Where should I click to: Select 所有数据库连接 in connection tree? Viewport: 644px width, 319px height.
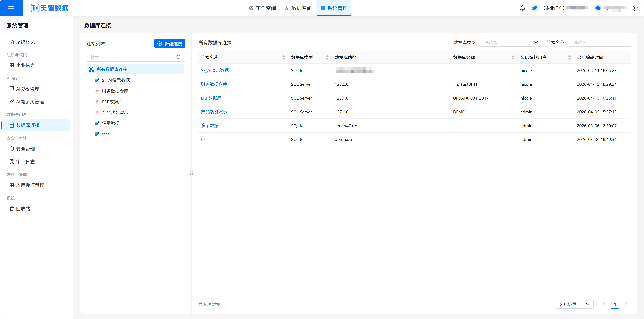point(135,69)
